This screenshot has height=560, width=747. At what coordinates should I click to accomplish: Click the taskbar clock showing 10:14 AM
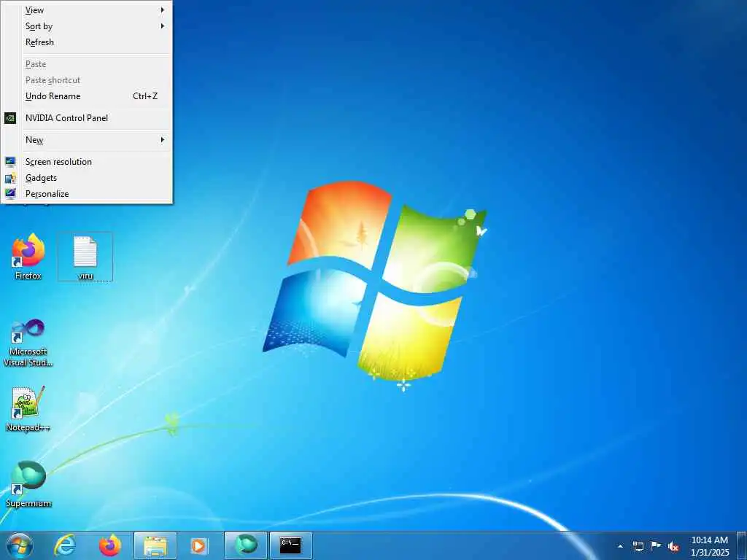coord(710,546)
